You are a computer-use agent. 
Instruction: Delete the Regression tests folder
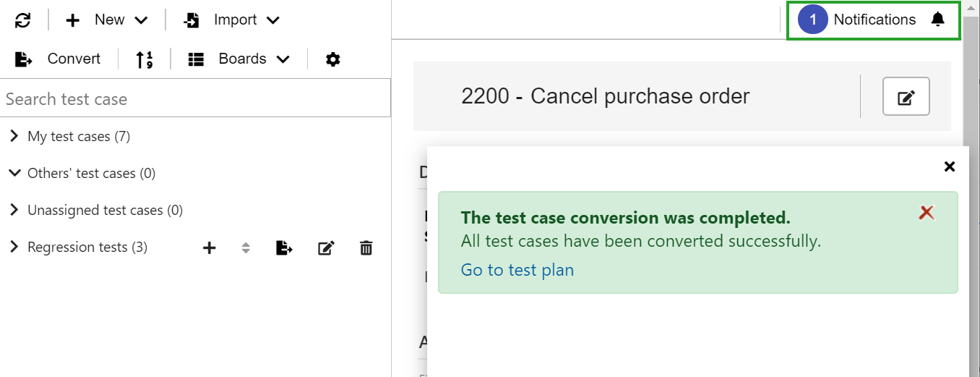tap(366, 248)
